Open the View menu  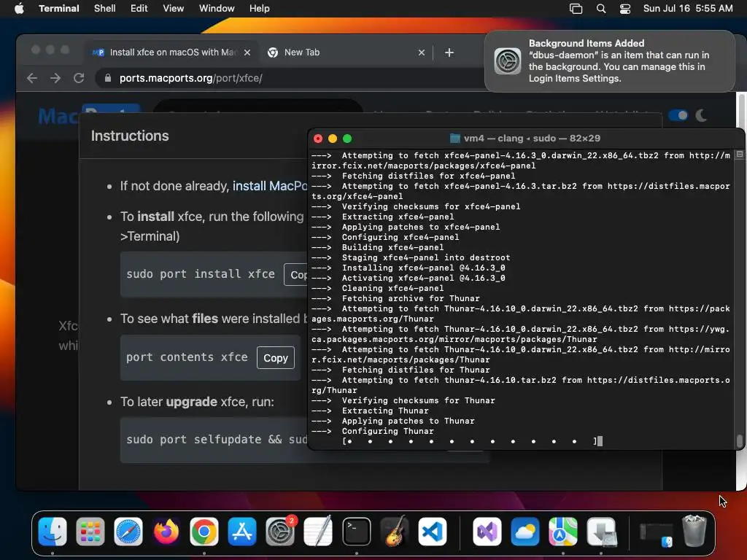click(174, 8)
